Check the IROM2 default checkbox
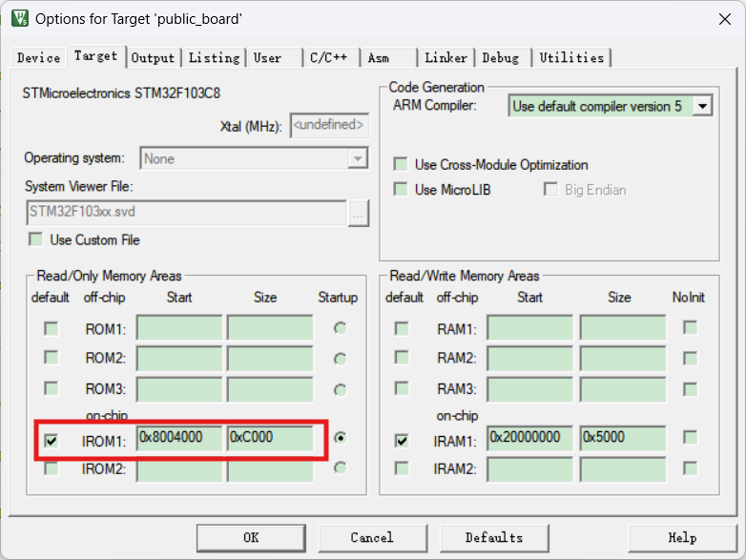The height and width of the screenshot is (560, 746). coord(51,468)
